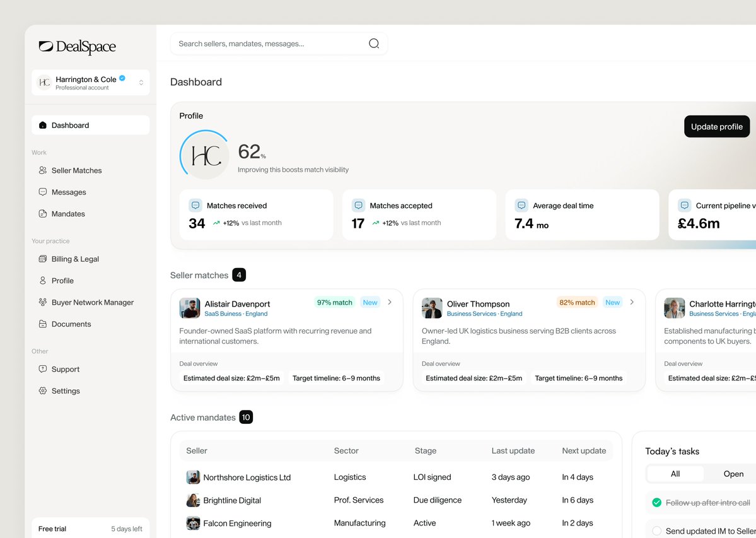Click the Settings gear icon
The image size is (756, 538).
click(x=42, y=391)
